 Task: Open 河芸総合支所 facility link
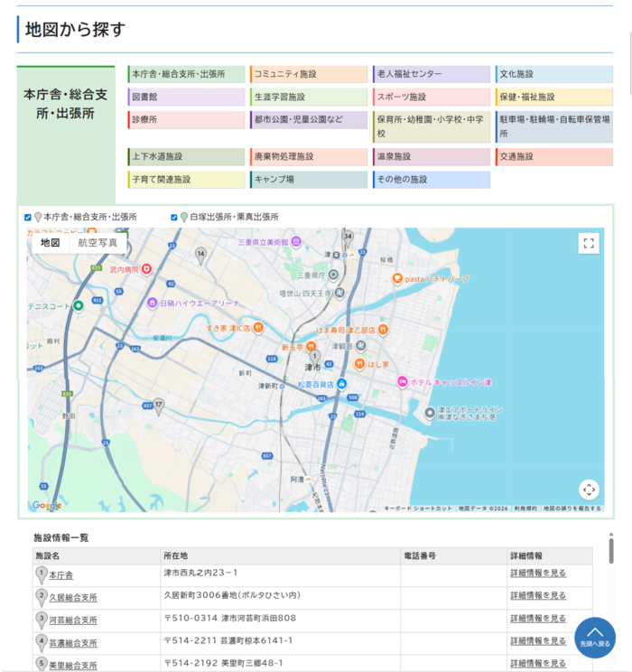[x=73, y=621]
